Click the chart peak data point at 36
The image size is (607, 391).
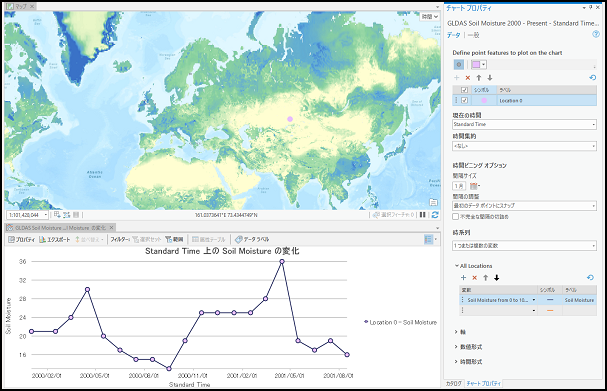click(282, 262)
